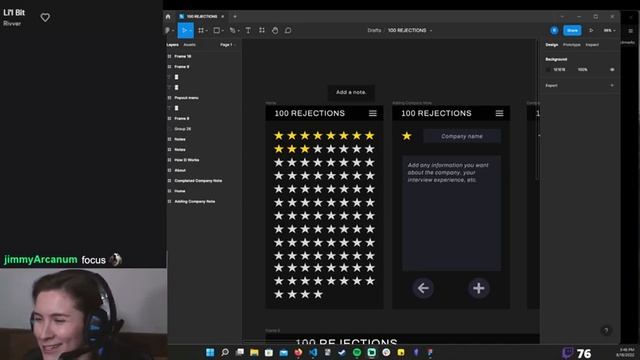Click the company information text area
Viewport: 640px width, 360px height.
(x=451, y=213)
